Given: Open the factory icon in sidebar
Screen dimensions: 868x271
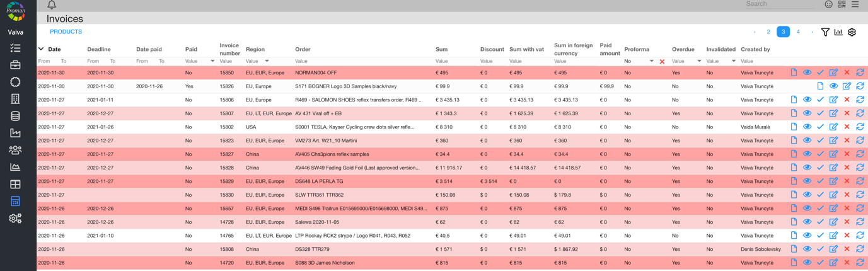Looking at the screenshot, I should [15, 133].
